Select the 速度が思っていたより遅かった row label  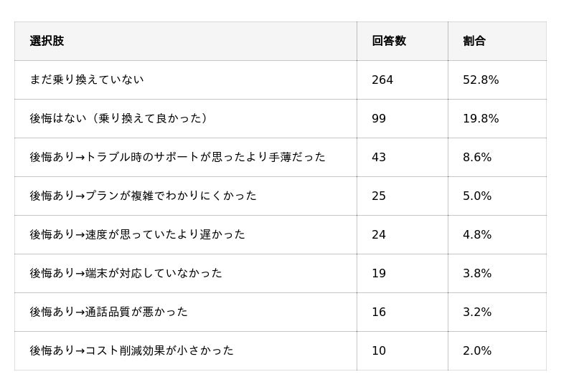tap(137, 235)
